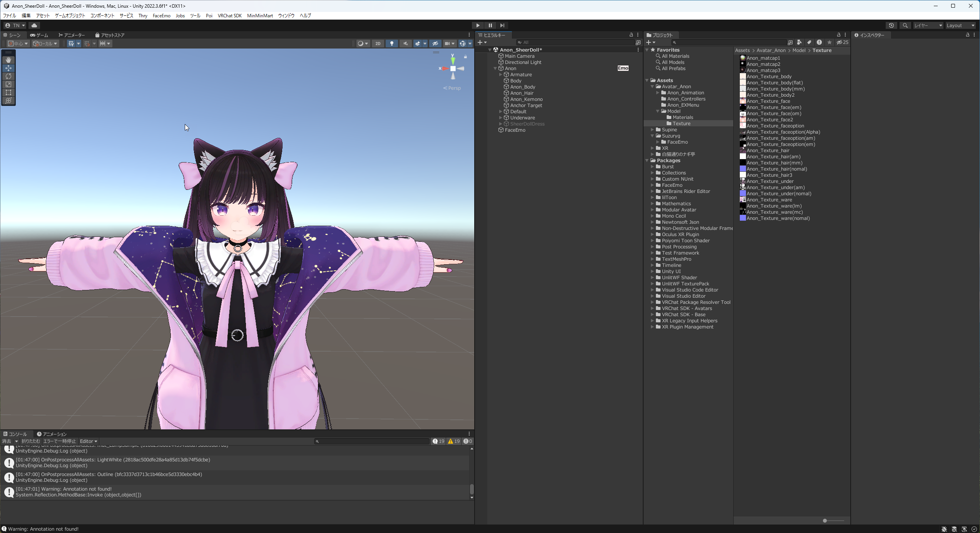The width and height of the screenshot is (980, 533).
Task: Click the activity progress icon in status bar
Action: (974, 529)
